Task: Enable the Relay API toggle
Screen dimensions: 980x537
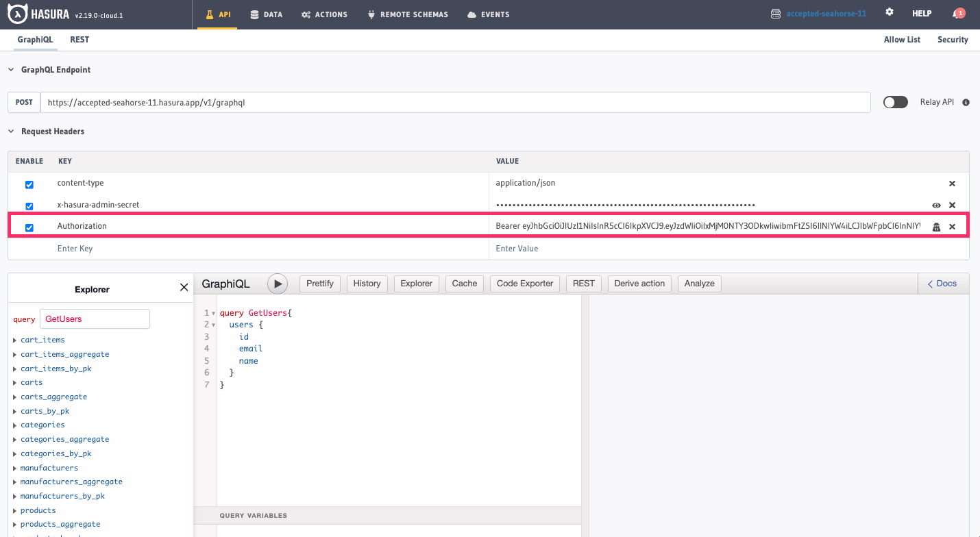Action: click(x=895, y=101)
